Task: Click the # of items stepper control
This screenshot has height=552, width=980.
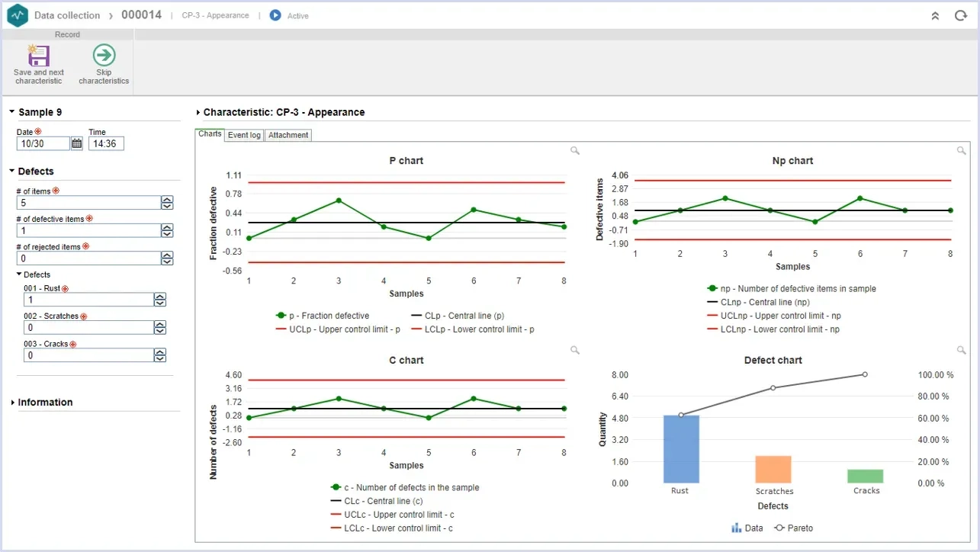Action: click(x=167, y=203)
